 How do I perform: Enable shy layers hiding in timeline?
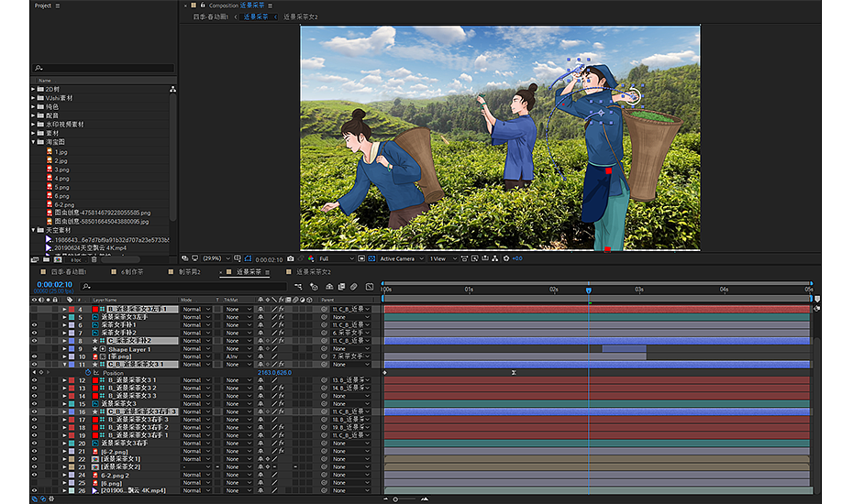click(x=329, y=287)
